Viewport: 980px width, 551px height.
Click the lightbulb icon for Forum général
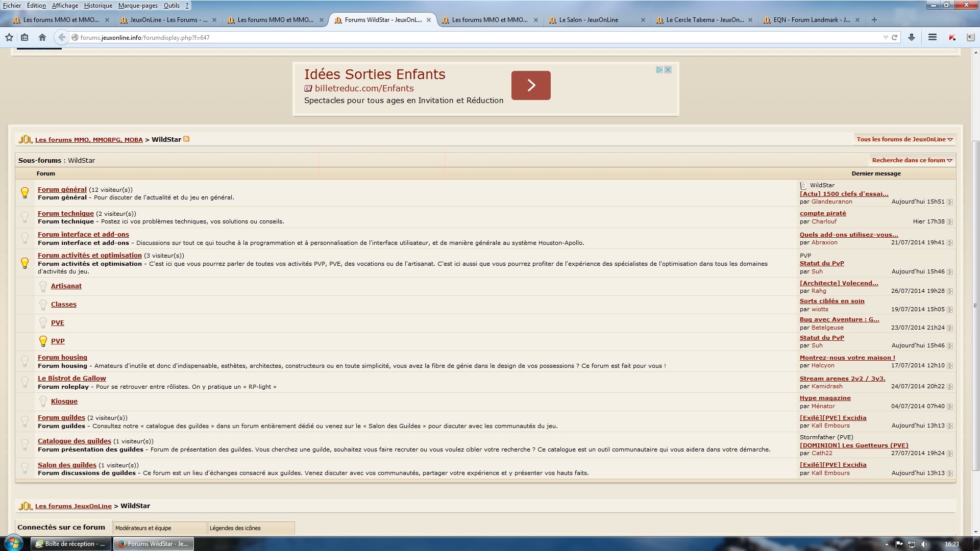pos(24,193)
